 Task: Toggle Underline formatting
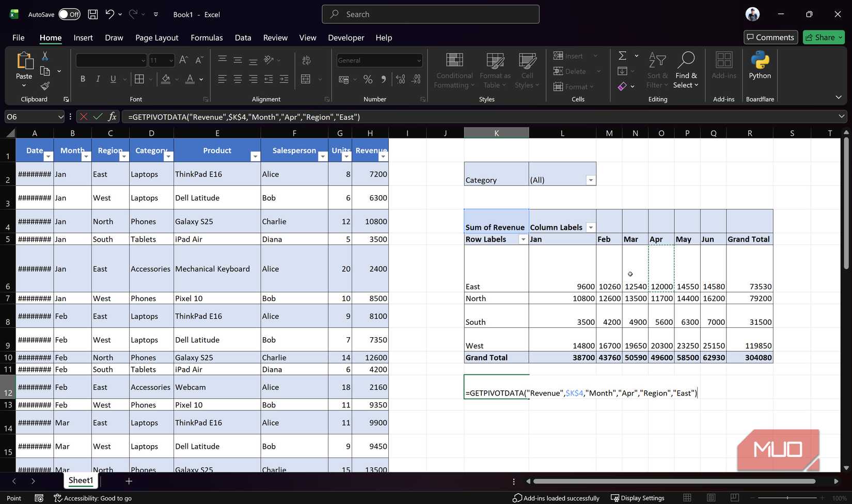(113, 79)
